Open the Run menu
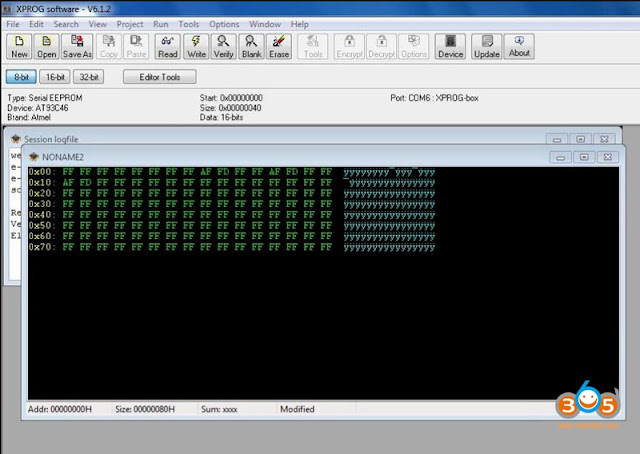This screenshot has width=640, height=454. click(160, 24)
